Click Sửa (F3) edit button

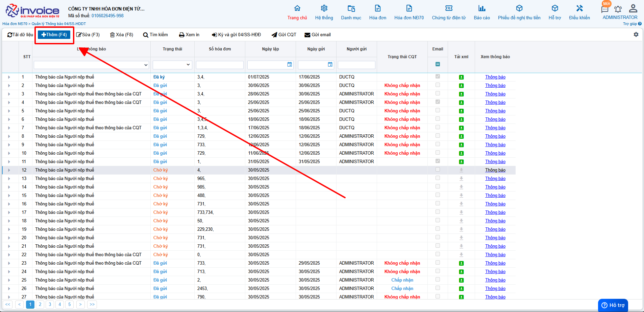[88, 35]
